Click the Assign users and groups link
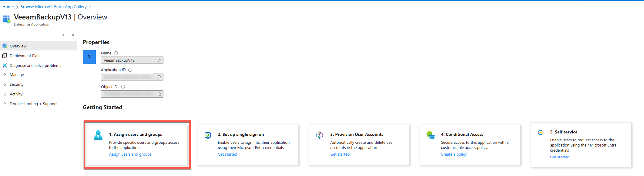644x176 pixels. (130, 154)
